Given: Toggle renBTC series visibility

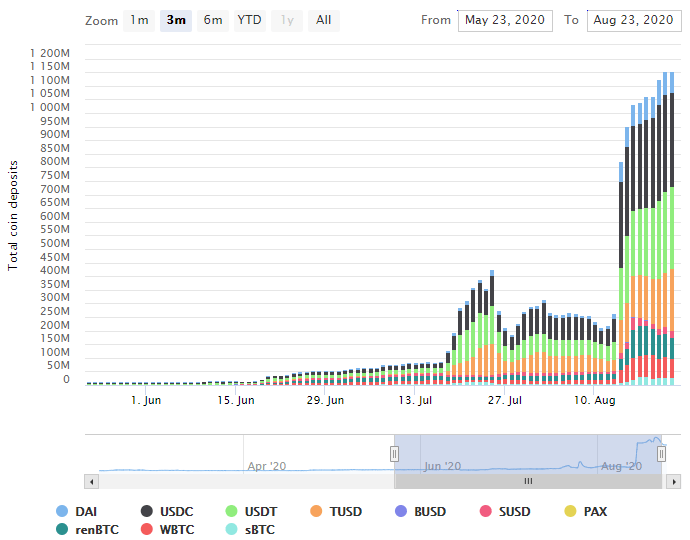Looking at the screenshot, I should click(88, 529).
